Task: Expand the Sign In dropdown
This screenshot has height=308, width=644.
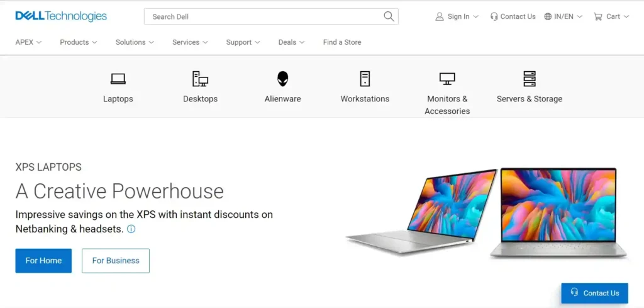Action: click(x=457, y=16)
